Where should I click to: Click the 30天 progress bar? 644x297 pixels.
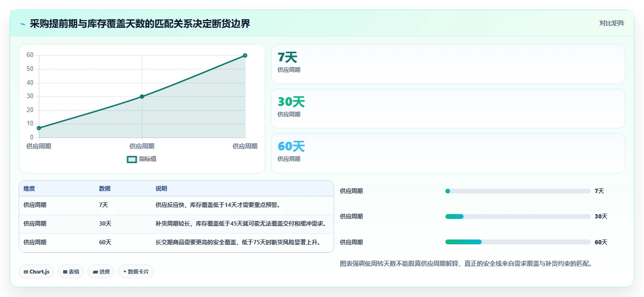[518, 217]
